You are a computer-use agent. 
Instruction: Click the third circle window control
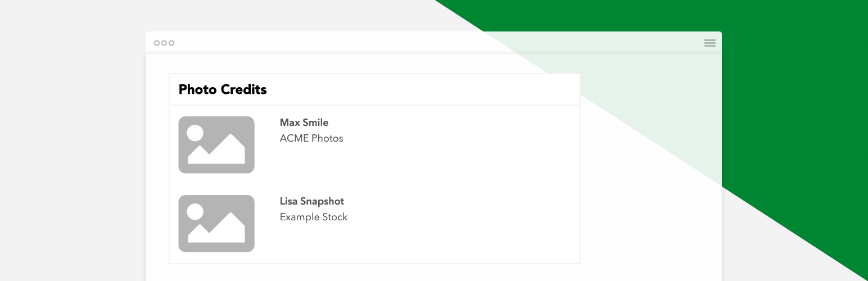pos(171,43)
